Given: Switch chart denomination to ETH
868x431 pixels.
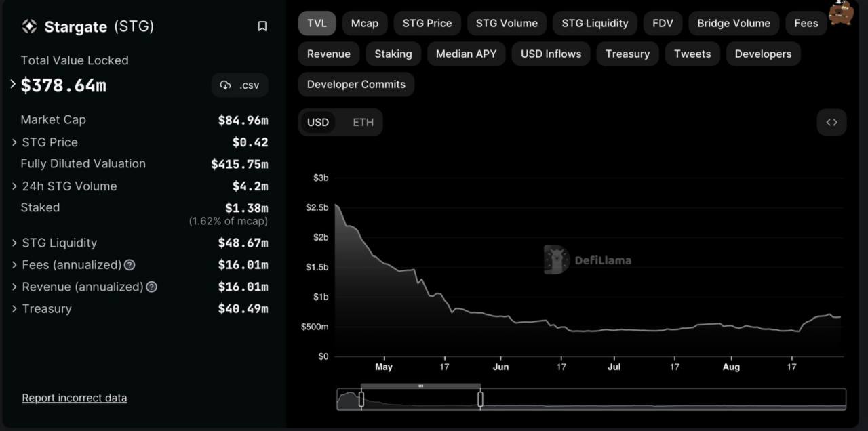Looking at the screenshot, I should tap(363, 122).
